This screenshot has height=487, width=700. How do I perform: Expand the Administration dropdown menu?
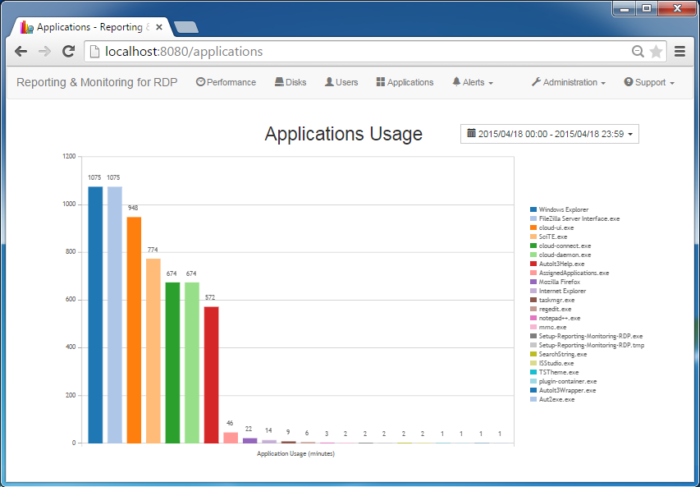568,82
